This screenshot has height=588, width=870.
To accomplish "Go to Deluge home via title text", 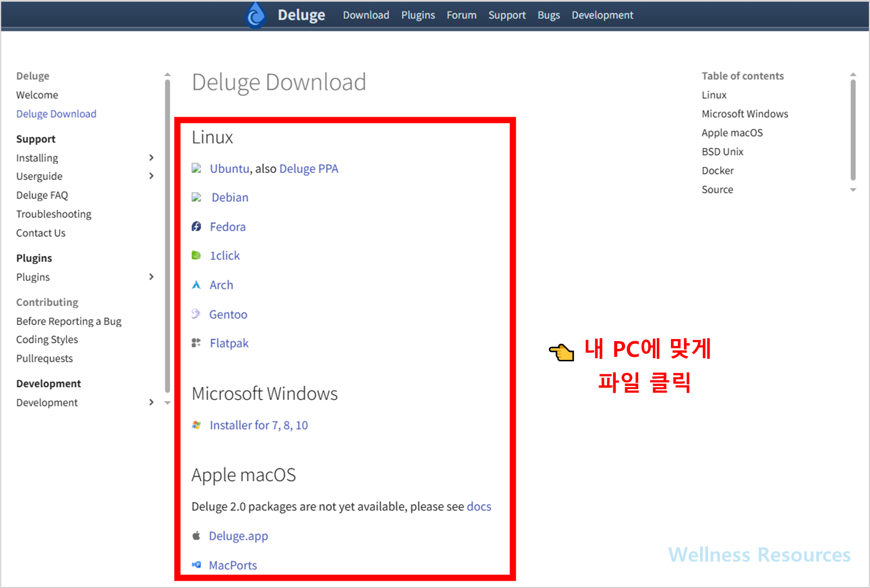I will coord(301,15).
